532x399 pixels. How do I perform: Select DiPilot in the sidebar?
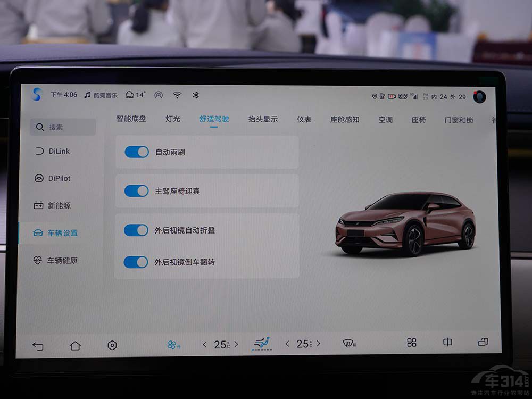pyautogui.click(x=59, y=179)
